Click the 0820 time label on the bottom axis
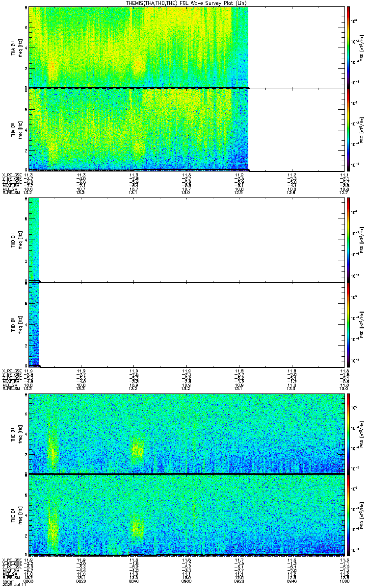368x588 pixels. (x=81, y=580)
